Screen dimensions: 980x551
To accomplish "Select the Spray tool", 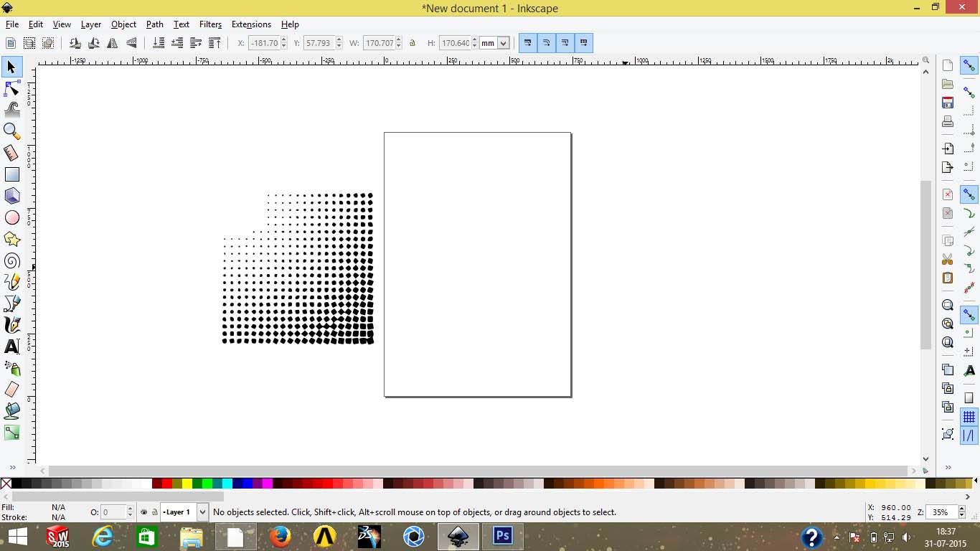I will point(12,368).
